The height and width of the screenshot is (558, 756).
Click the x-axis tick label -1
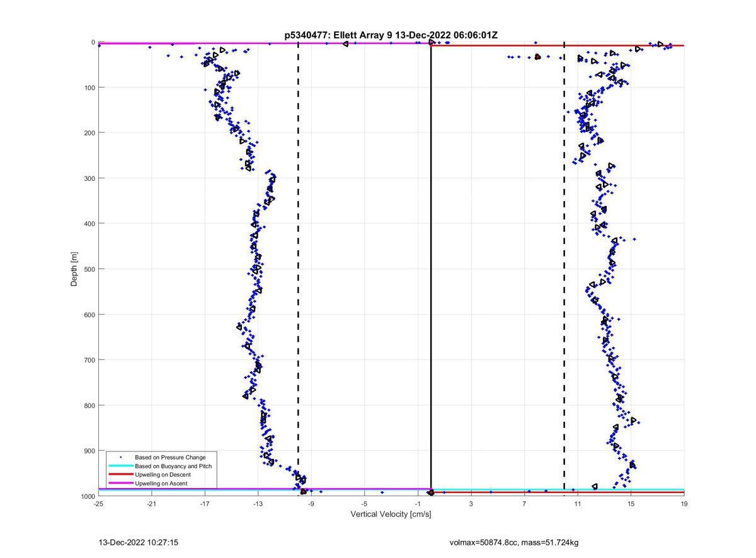418,504
